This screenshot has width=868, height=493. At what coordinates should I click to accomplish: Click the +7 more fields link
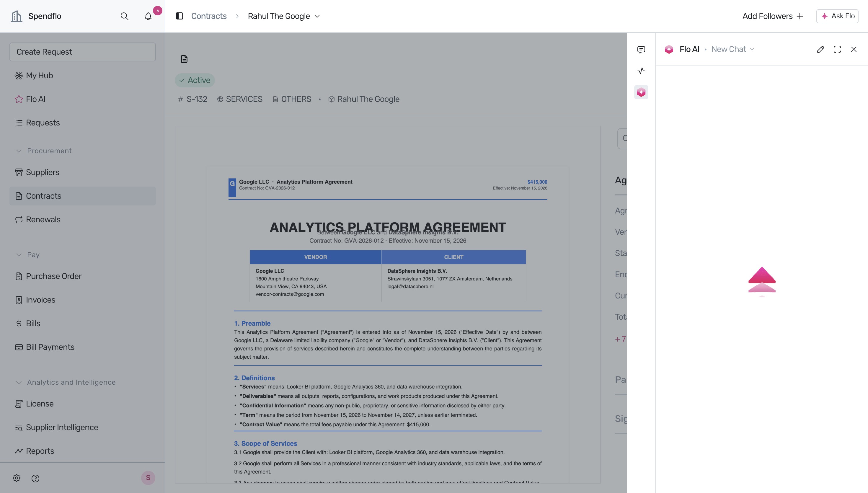(620, 339)
